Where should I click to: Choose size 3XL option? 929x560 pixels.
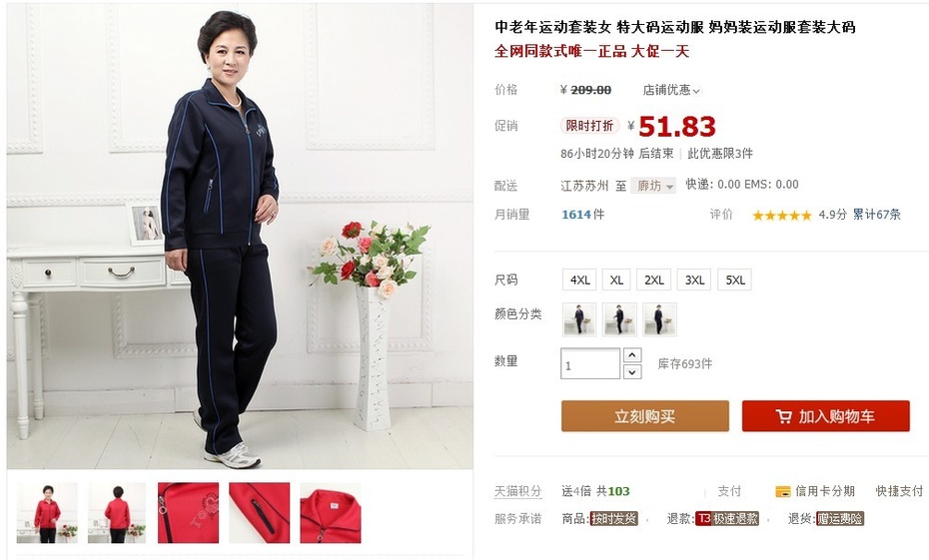tap(694, 280)
